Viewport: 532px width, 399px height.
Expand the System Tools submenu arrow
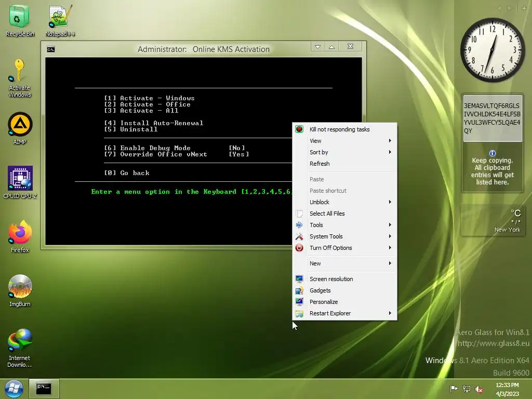click(x=390, y=236)
